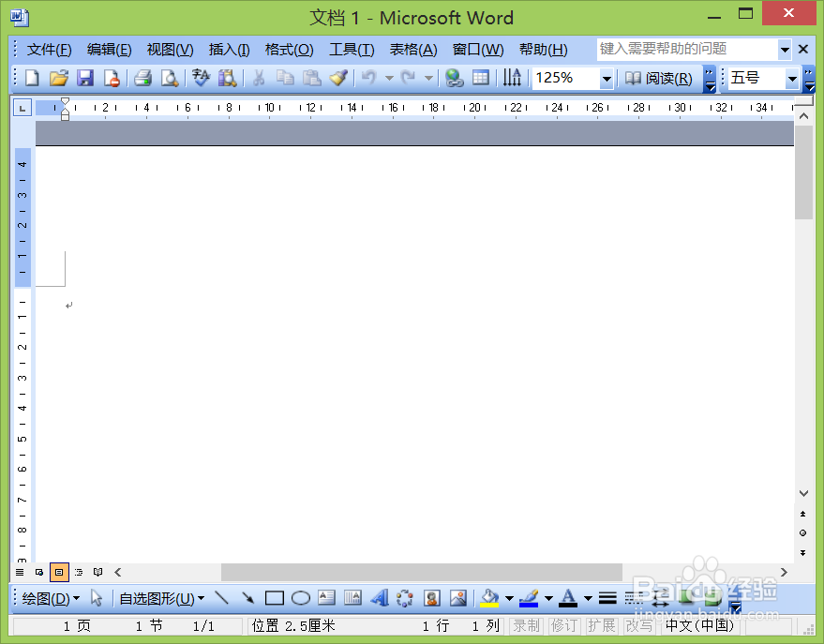The image size is (824, 644).
Task: Open the Research tool icon
Action: pos(228,78)
